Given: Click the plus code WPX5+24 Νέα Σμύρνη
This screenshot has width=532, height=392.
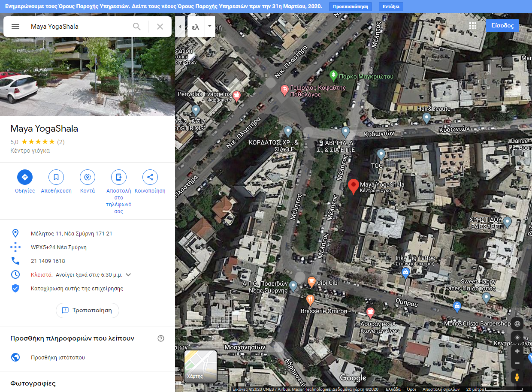Looking at the screenshot, I should point(59,247).
